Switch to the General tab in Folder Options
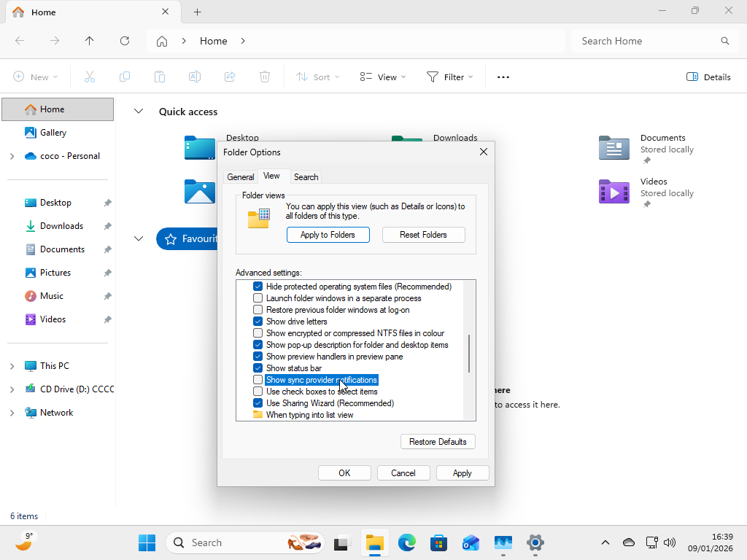 point(241,176)
